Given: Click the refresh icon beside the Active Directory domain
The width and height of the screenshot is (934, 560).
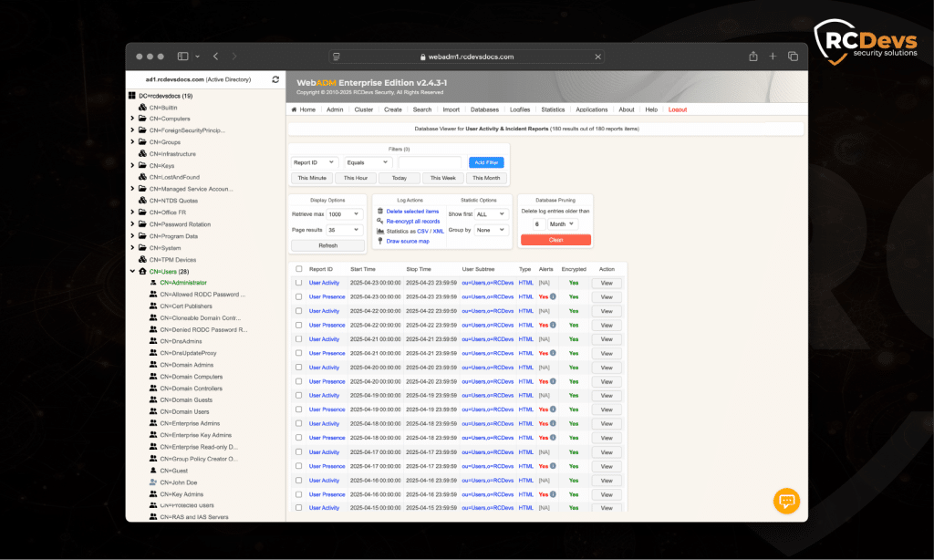Looking at the screenshot, I should tap(275, 79).
